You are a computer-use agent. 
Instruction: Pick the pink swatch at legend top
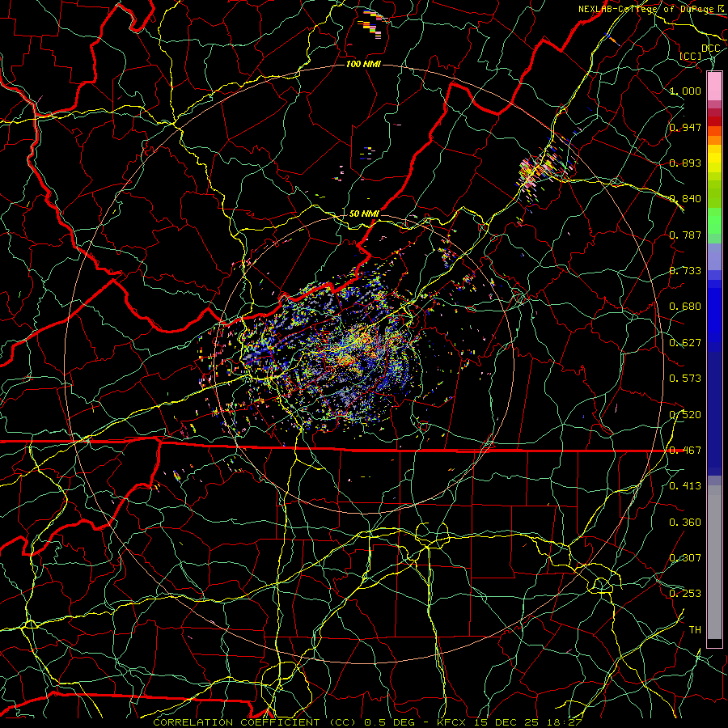(x=714, y=86)
